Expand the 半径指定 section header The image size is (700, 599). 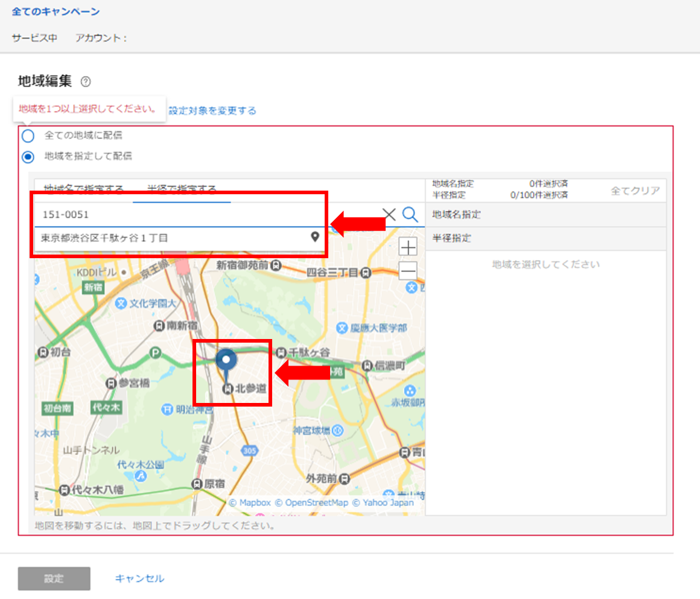[x=546, y=238]
